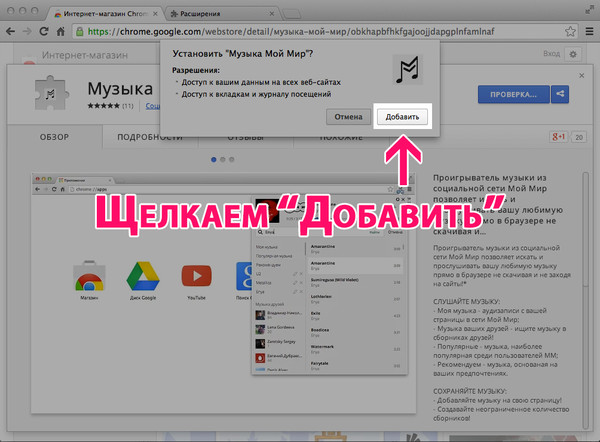Click the description panel scrollbar
Viewport: 600px width, 442px height.
(x=586, y=300)
